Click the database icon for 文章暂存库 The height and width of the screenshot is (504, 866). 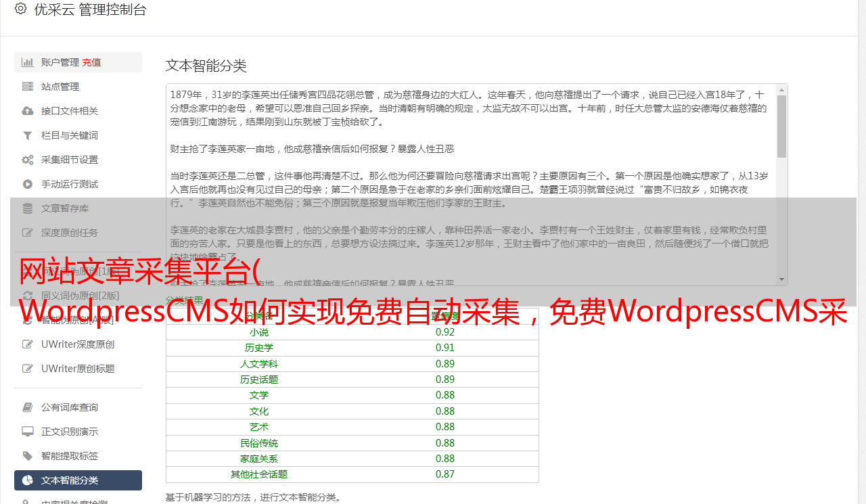28,208
